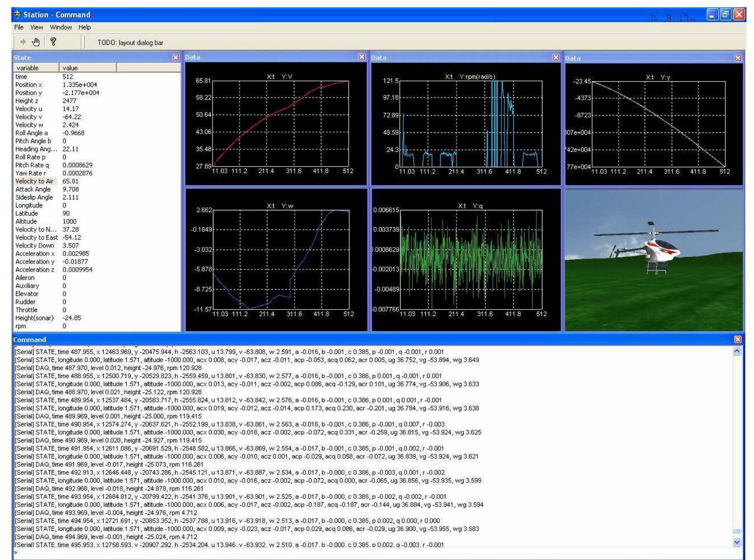Close the rightmost Data panel

tap(738, 57)
